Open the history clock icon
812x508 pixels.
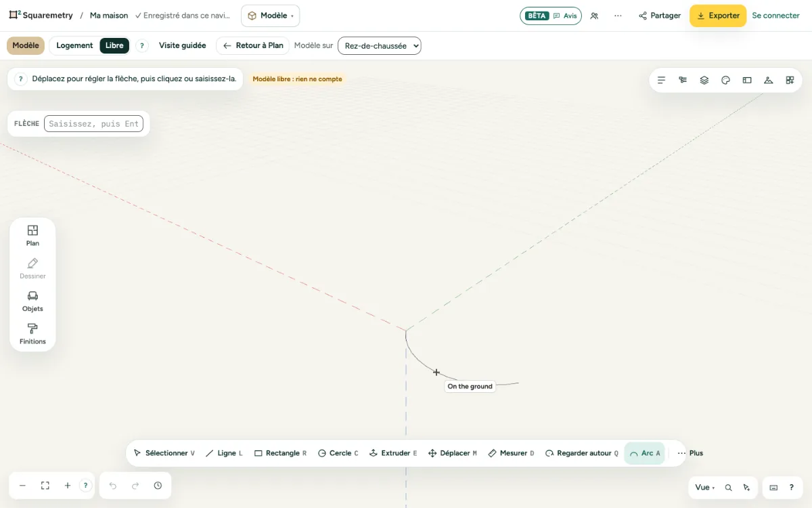click(x=158, y=486)
